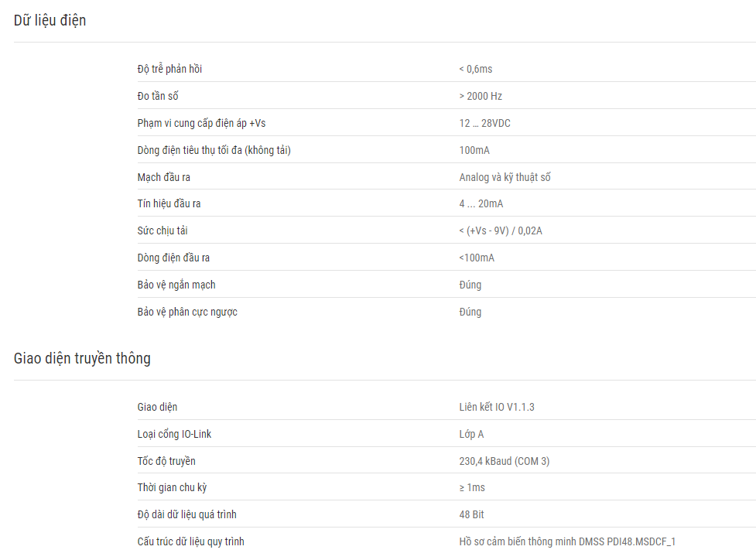756x560 pixels.
Task: Select the 'Tín hiệu đầu ra' label
Action: tap(169, 203)
